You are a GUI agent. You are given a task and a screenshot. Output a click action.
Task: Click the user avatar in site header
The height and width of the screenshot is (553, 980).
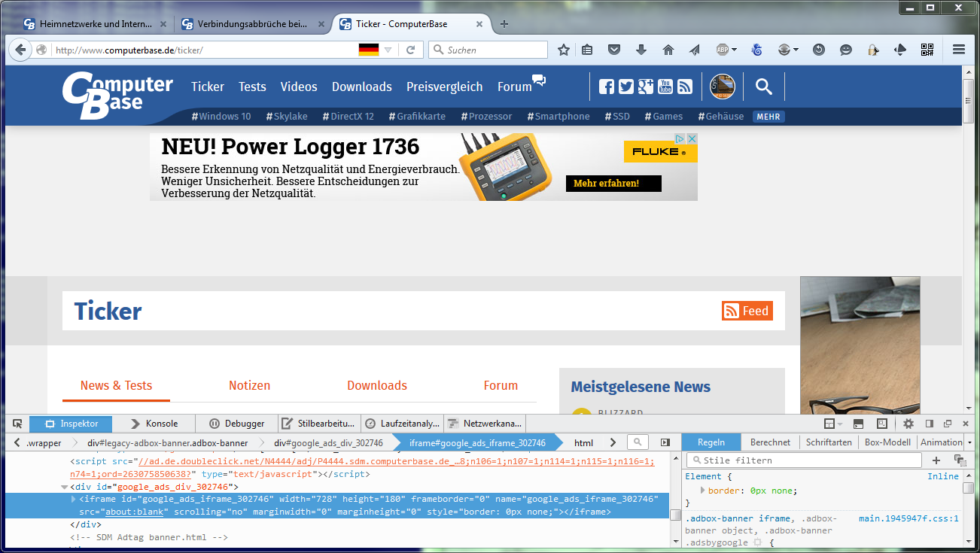(723, 87)
